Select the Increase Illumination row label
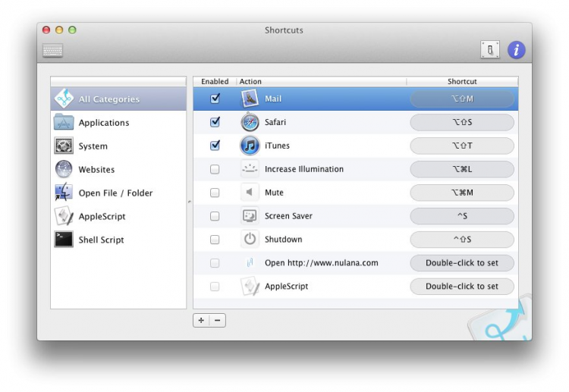Image resolution: width=569 pixels, height=392 pixels. pyautogui.click(x=304, y=169)
